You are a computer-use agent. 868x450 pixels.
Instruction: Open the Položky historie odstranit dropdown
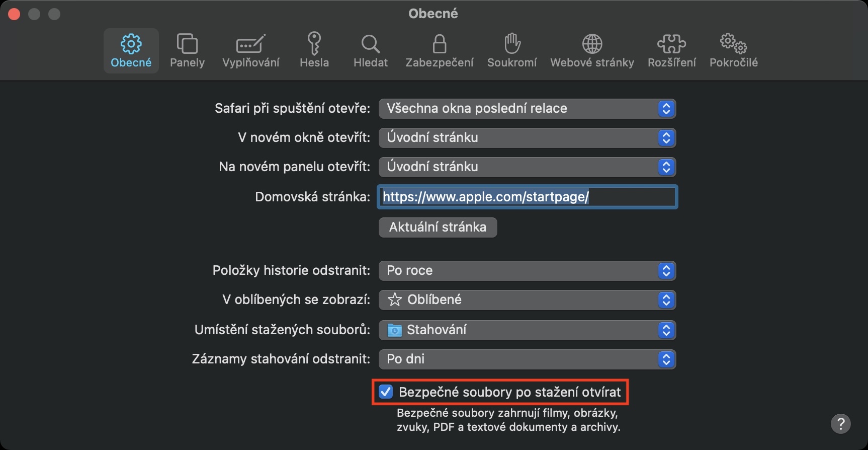click(527, 271)
